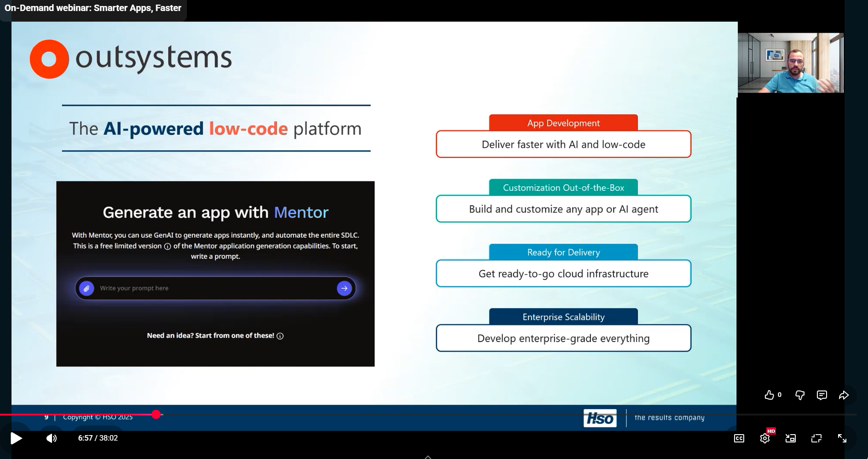868x459 pixels.
Task: Click the 6:57 / 38:02 time display
Action: 98,438
